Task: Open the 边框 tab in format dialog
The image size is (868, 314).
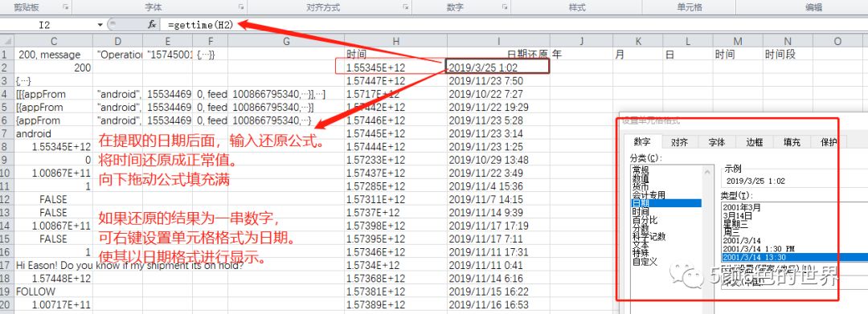Action: 754,142
